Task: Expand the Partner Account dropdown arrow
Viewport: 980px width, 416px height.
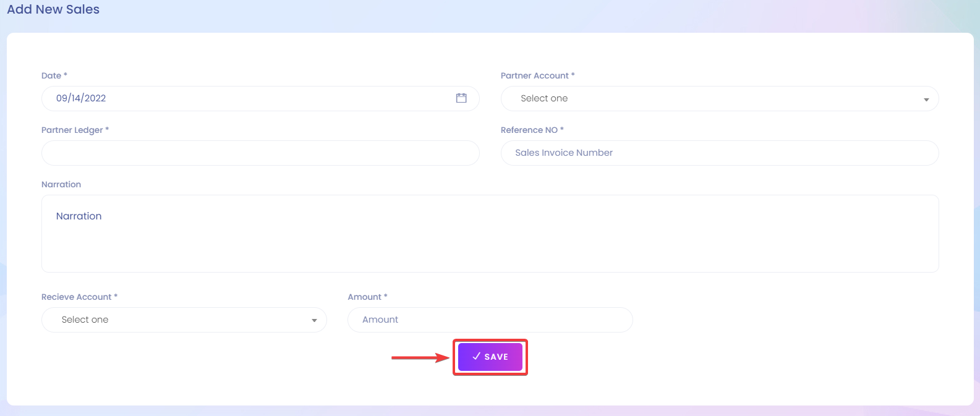Action: (x=926, y=100)
